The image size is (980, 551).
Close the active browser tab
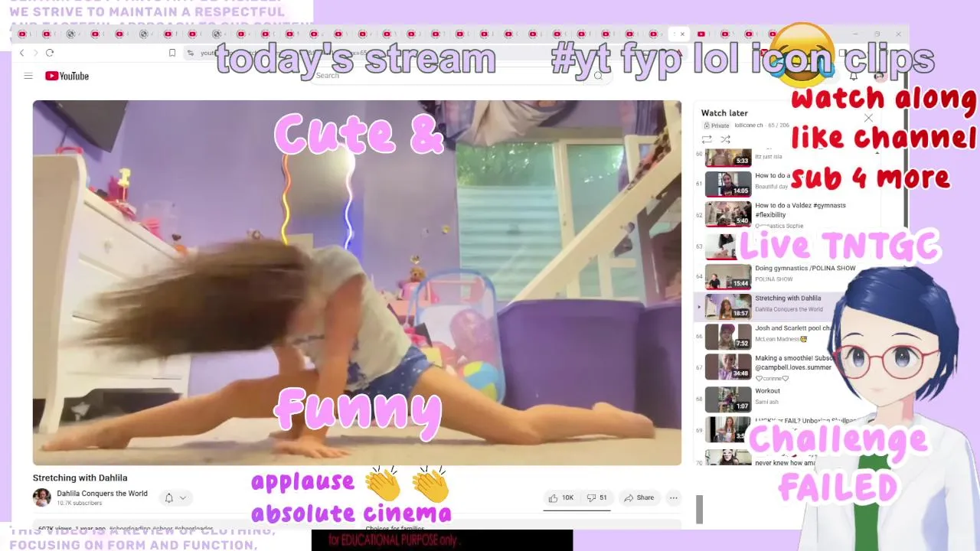pyautogui.click(x=682, y=34)
